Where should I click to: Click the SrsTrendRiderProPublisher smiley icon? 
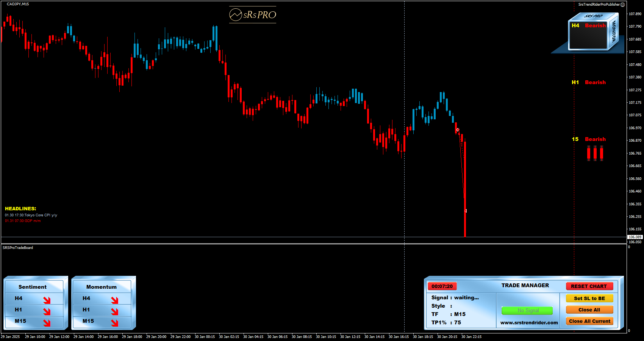(622, 5)
